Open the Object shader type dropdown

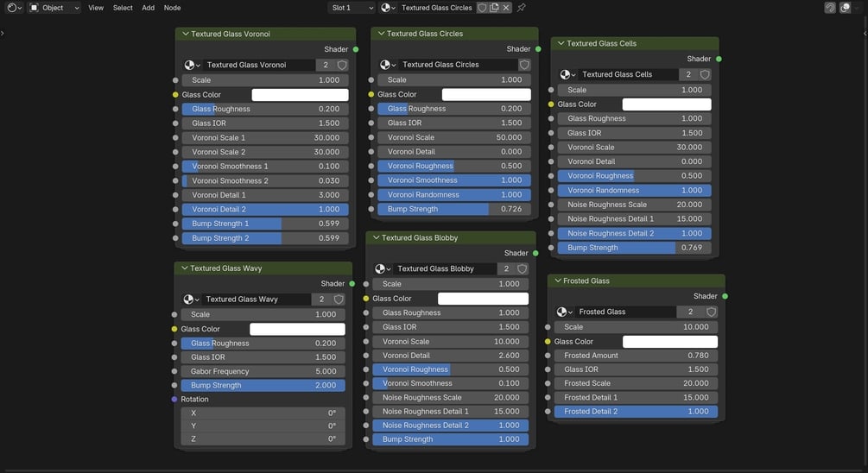[x=54, y=8]
